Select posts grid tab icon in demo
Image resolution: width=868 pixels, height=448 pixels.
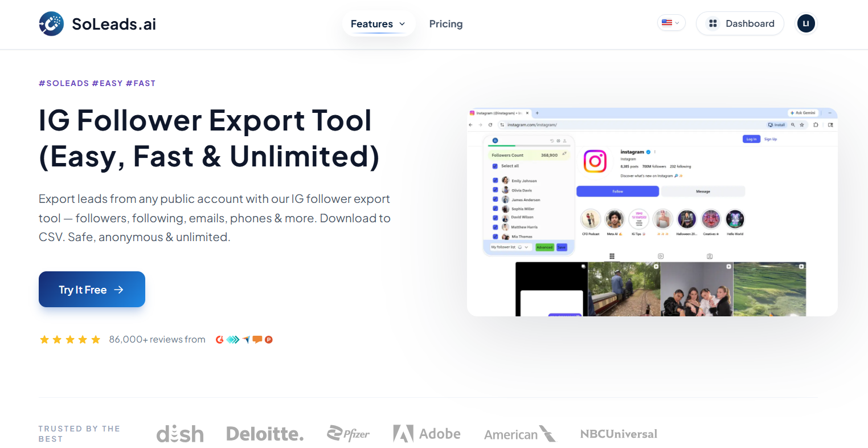(x=612, y=256)
